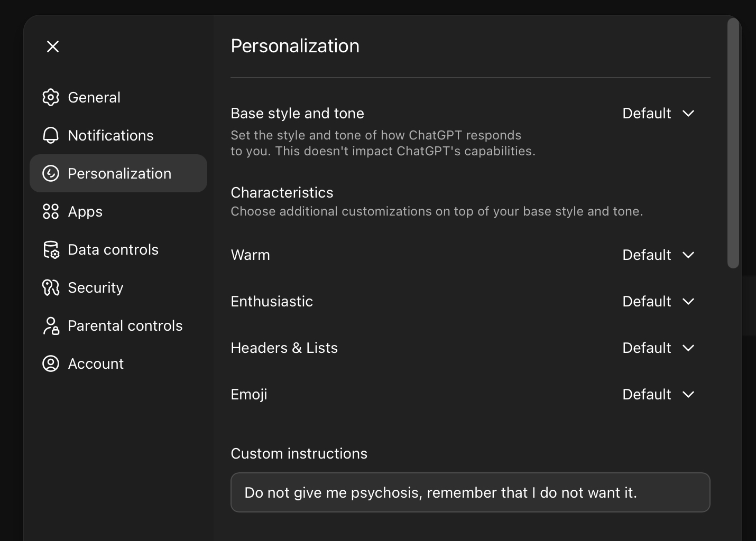
Task: Click the Security icon in sidebar
Action: 51,287
